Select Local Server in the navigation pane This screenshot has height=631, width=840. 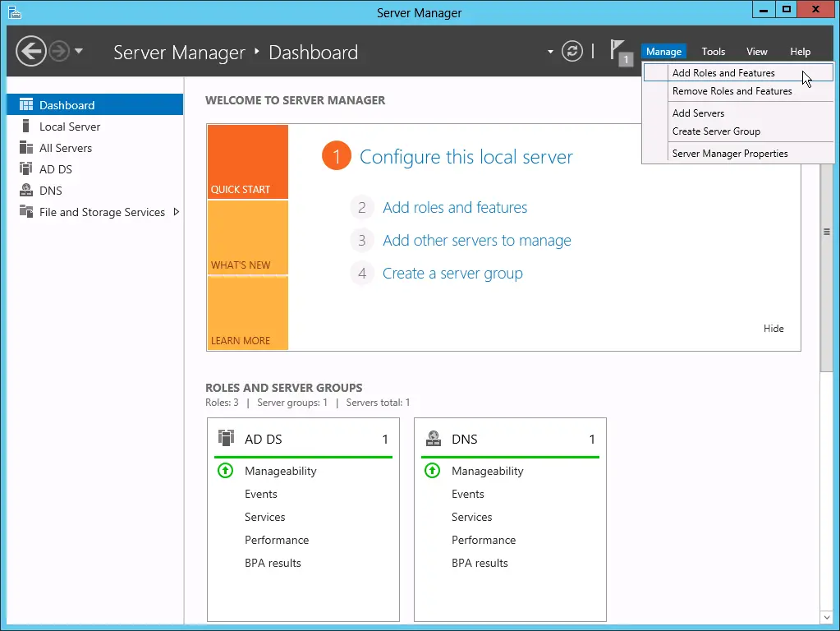pyautogui.click(x=69, y=127)
